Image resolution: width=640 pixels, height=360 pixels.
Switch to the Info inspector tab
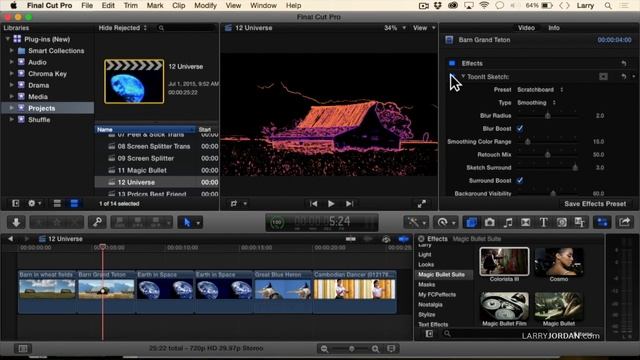[x=554, y=28]
